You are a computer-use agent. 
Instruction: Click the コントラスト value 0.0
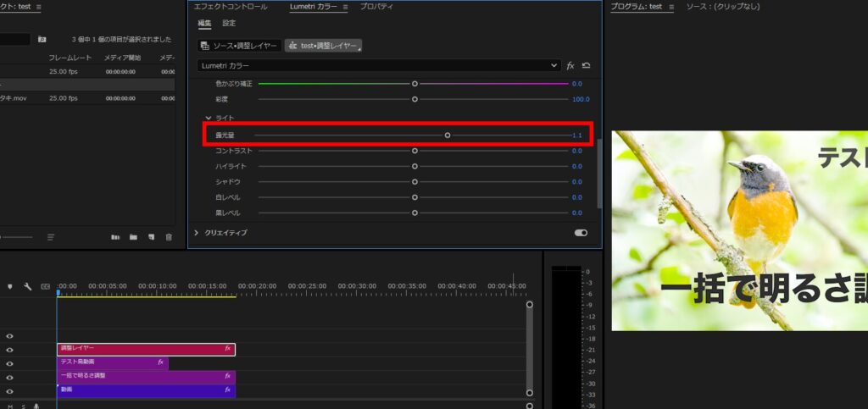[576, 151]
